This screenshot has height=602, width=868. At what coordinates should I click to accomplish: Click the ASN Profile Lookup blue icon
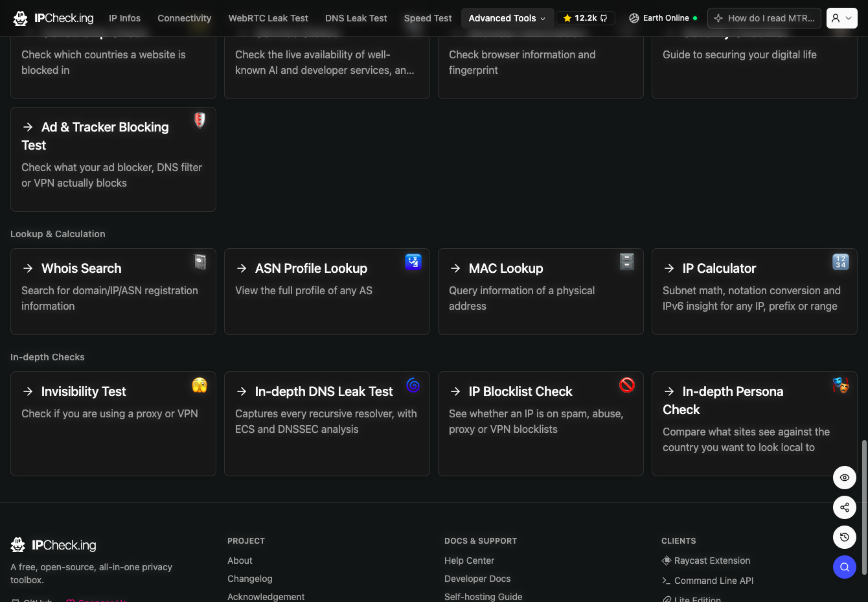413,262
